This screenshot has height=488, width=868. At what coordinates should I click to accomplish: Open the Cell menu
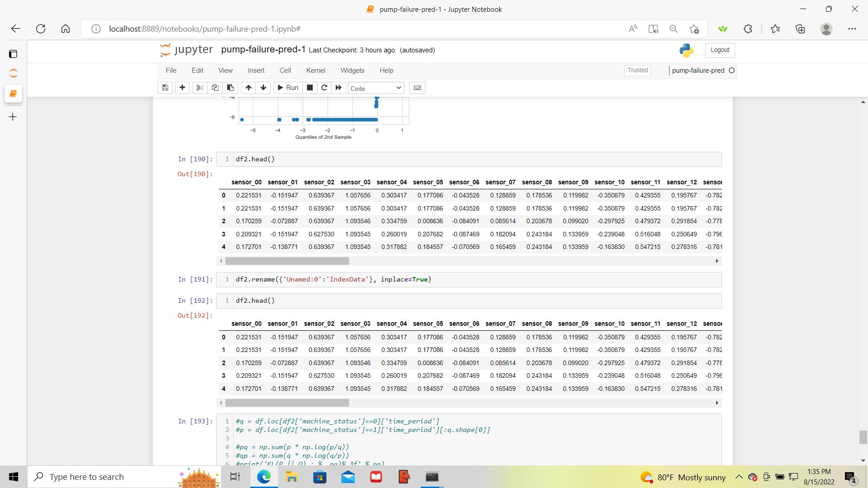coord(285,70)
